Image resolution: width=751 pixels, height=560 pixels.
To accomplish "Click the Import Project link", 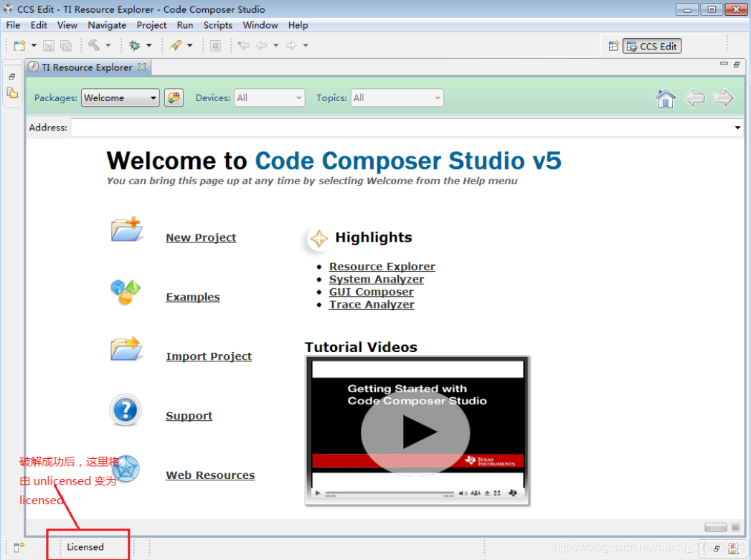I will (x=209, y=356).
